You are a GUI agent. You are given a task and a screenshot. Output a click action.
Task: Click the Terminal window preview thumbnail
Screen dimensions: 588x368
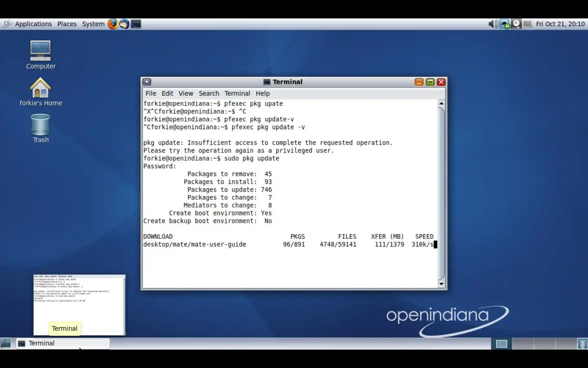click(x=79, y=305)
